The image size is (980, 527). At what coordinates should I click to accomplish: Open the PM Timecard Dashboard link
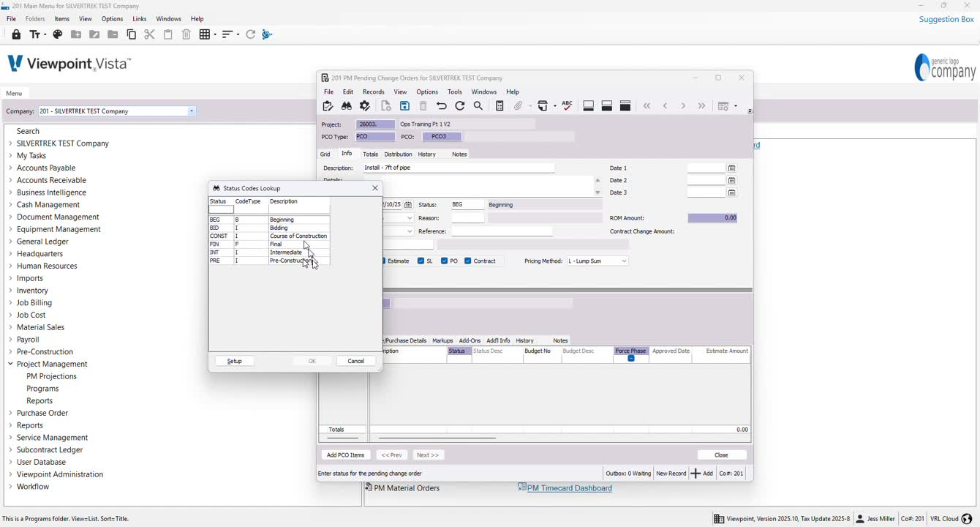coord(569,488)
